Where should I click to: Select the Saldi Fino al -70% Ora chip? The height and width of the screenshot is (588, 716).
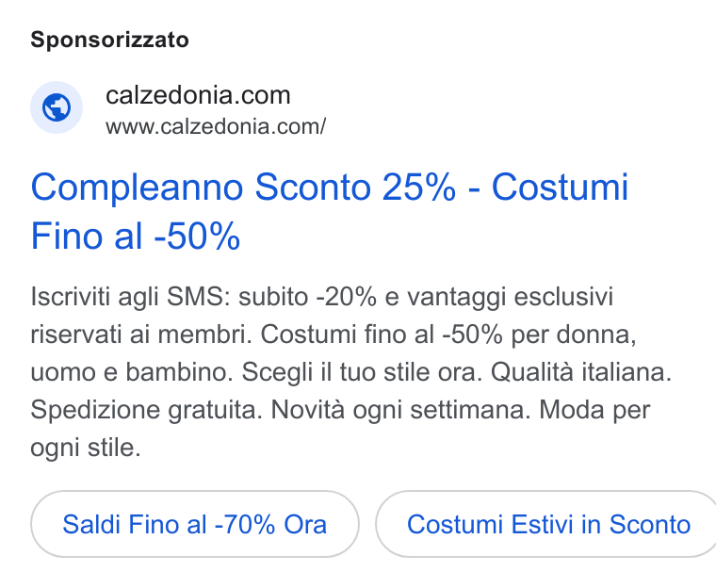coord(195,524)
